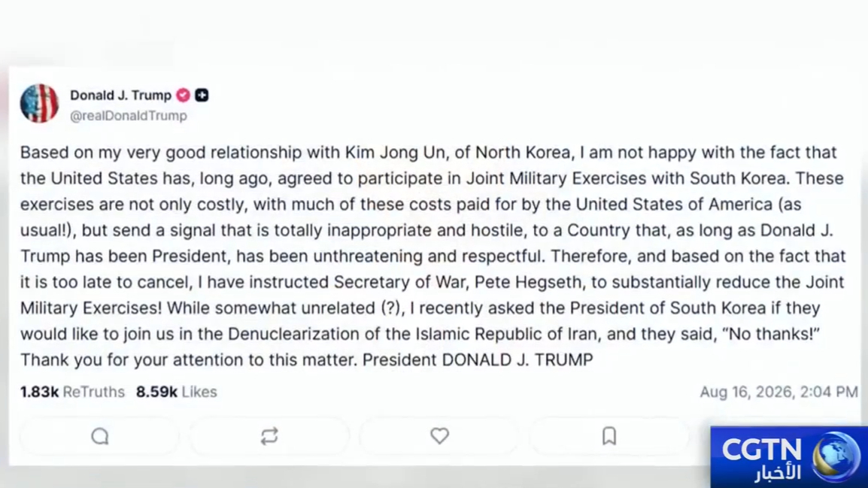The height and width of the screenshot is (488, 868).
Task: Click the red verified checkmark badge
Action: click(184, 95)
